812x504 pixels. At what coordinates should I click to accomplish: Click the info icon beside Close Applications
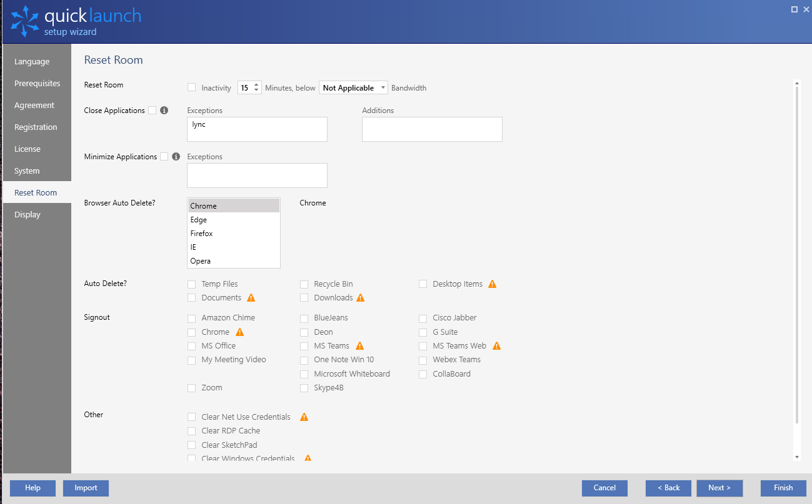(x=163, y=110)
